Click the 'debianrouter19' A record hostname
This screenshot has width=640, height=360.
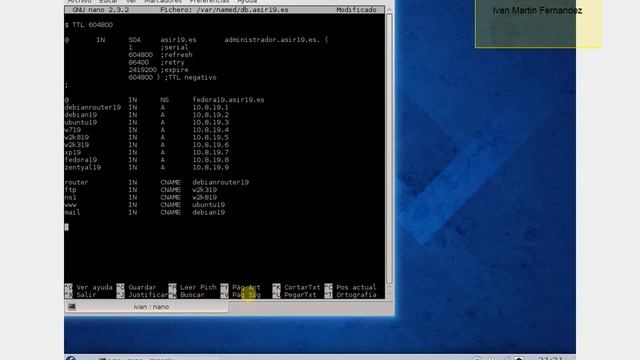tap(93, 107)
